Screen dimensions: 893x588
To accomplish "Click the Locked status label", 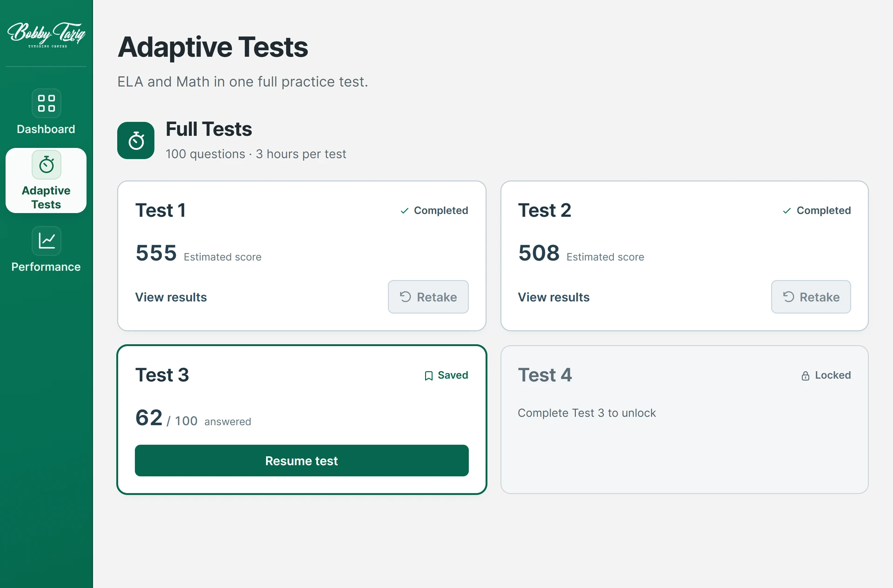I will pos(833,375).
